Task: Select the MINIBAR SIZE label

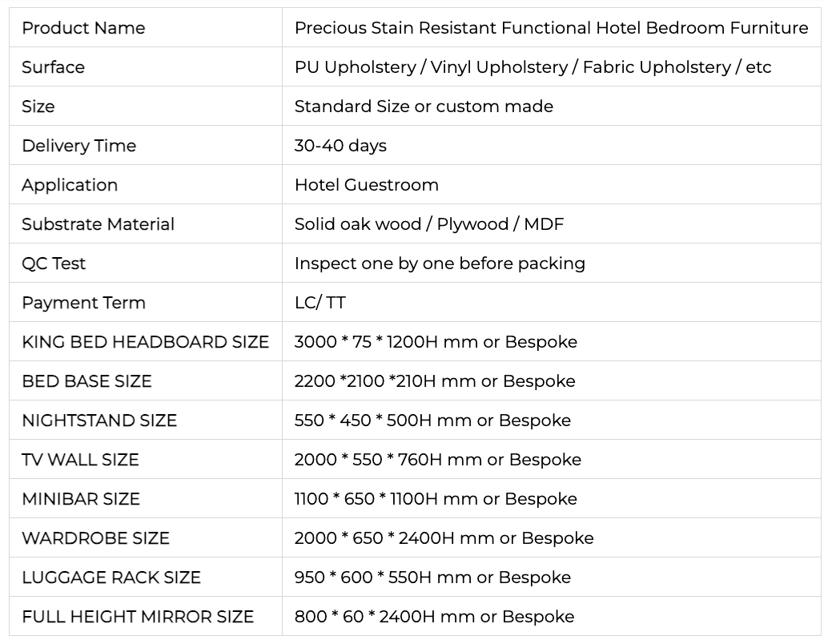Action: click(x=81, y=499)
